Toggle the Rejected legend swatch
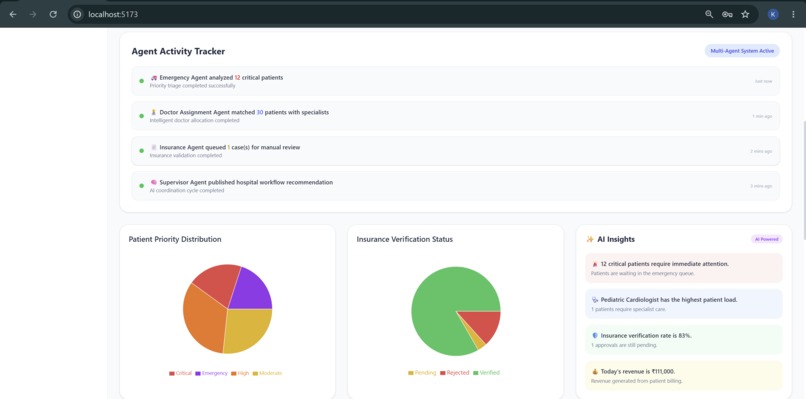 click(443, 373)
